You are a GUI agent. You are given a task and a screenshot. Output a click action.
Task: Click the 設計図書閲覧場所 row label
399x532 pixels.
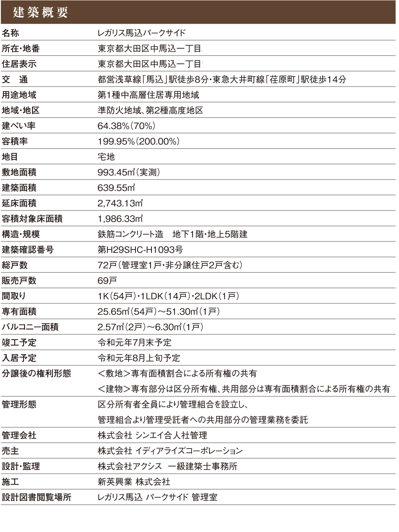point(36,497)
